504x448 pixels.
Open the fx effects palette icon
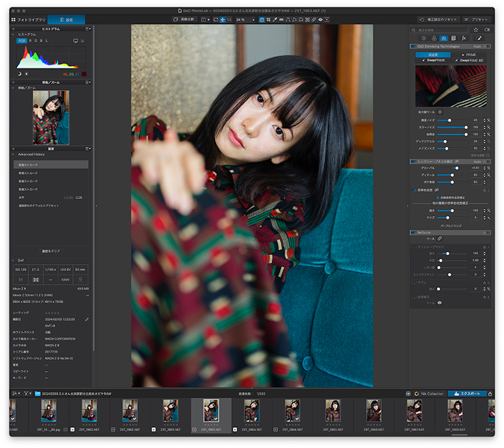464,38
